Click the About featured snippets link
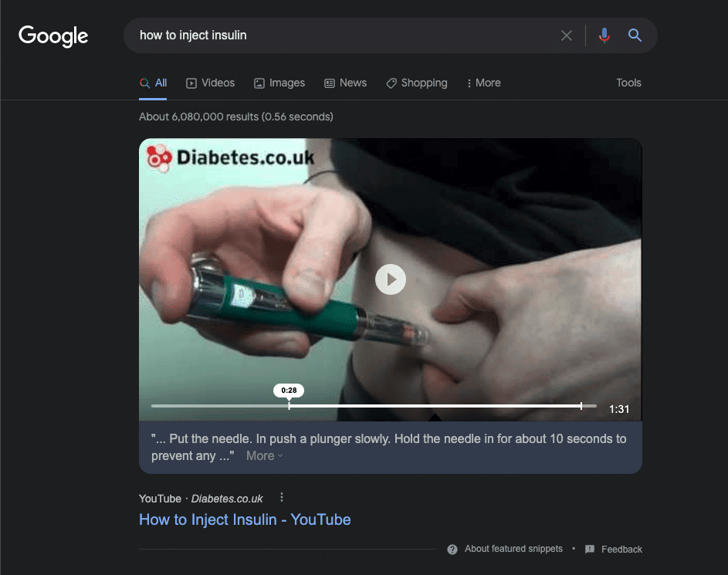 coord(513,550)
